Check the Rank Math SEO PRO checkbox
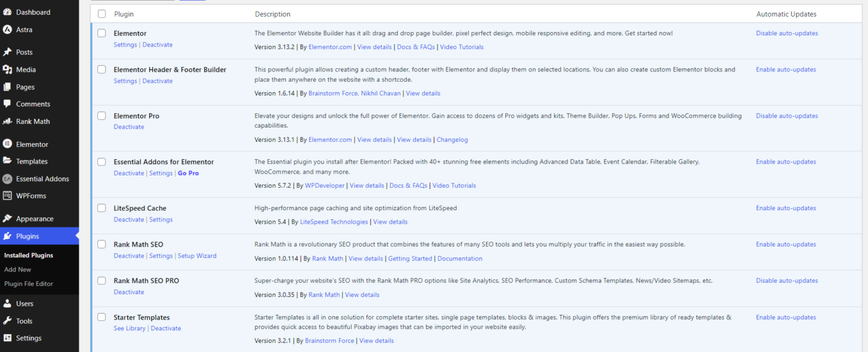The image size is (868, 352). click(102, 281)
